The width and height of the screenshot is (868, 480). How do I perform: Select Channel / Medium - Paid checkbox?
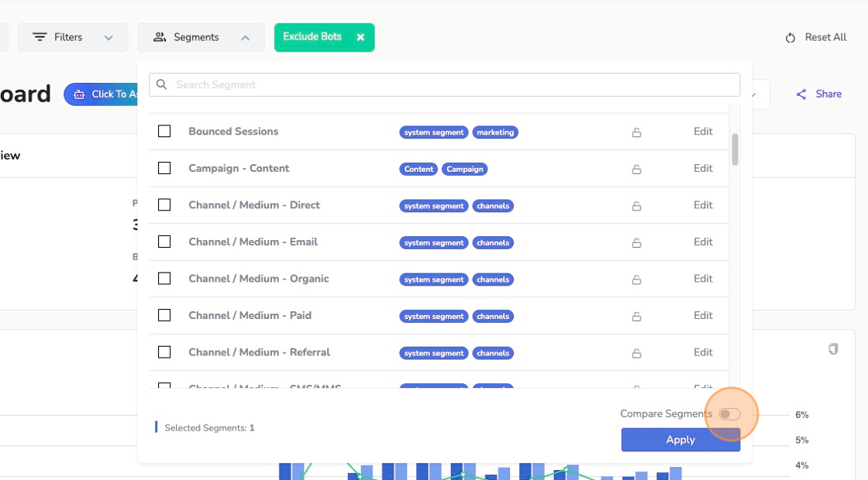[164, 315]
